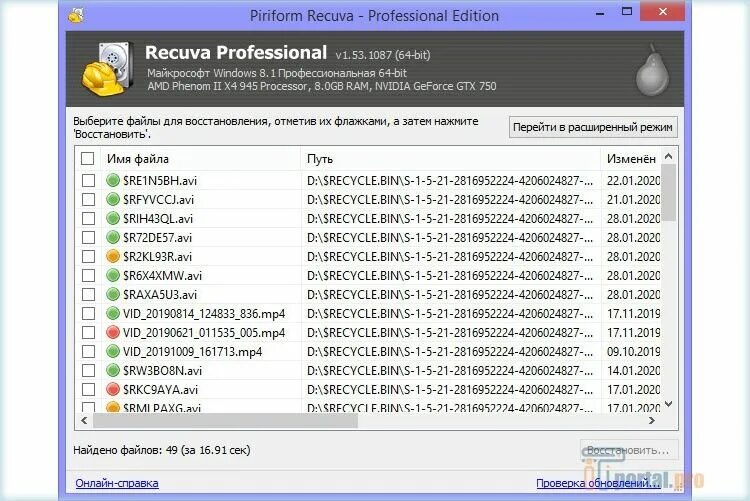
Task: Click the Piriform pear logo
Action: click(x=652, y=70)
